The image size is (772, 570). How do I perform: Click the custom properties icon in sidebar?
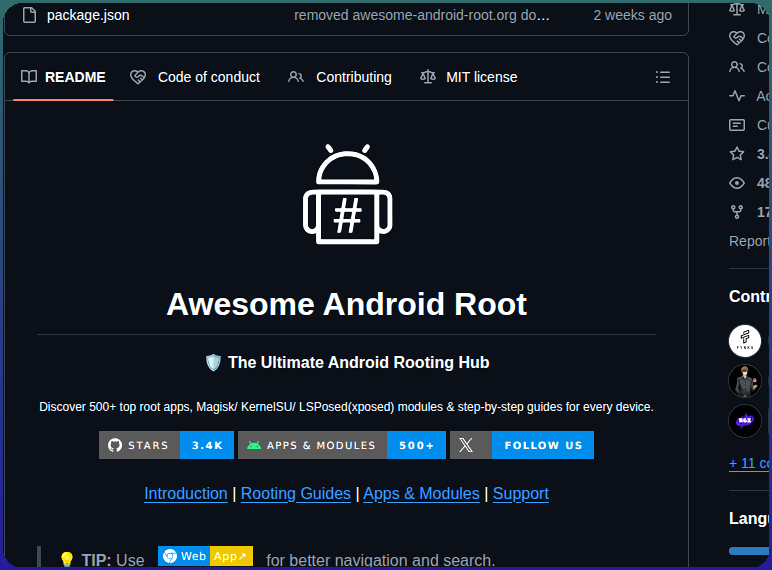point(737,125)
